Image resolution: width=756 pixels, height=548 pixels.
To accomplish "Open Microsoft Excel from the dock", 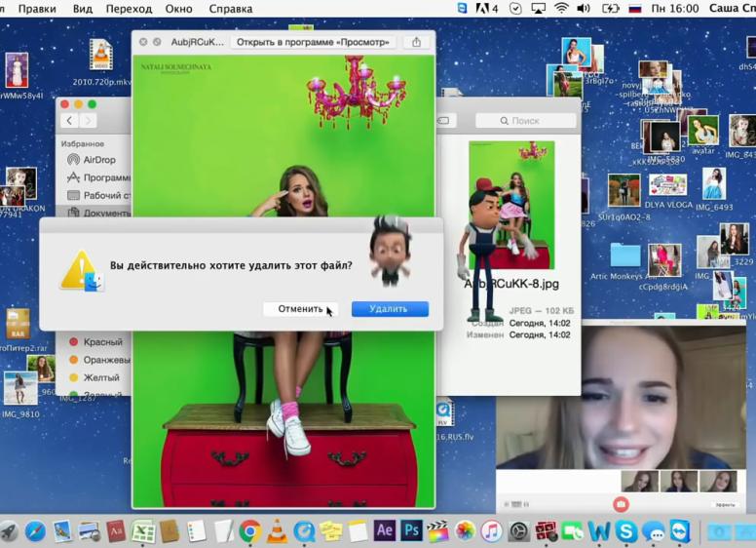I will (x=143, y=531).
